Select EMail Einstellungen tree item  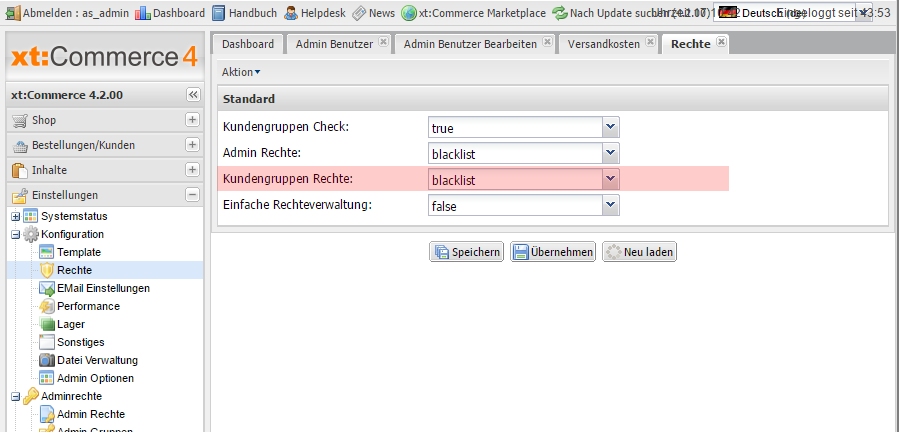[x=103, y=289]
